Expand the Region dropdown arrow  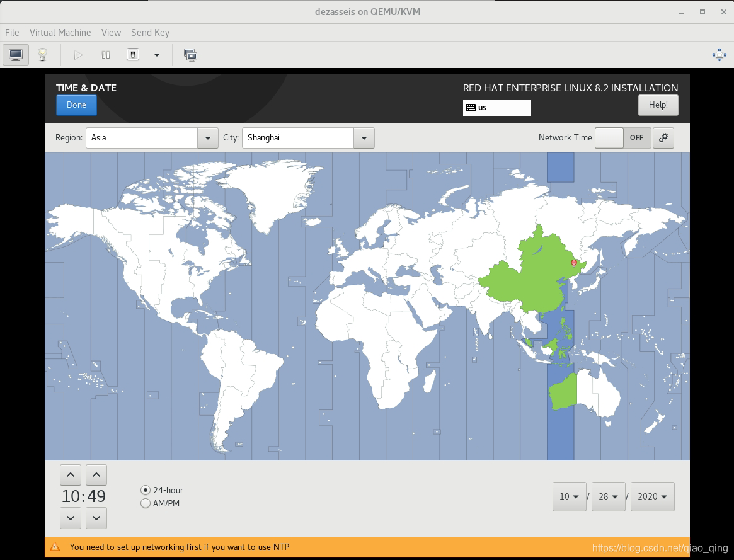208,138
